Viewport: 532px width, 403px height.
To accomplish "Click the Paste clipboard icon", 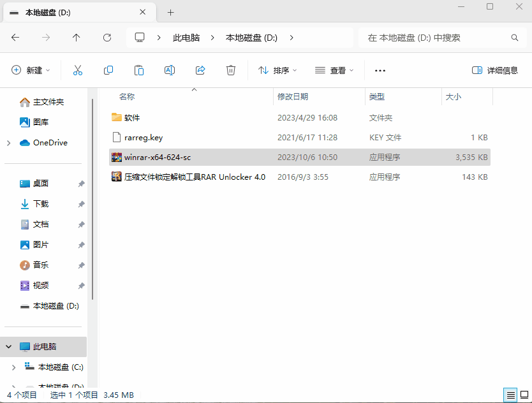I will pos(139,70).
